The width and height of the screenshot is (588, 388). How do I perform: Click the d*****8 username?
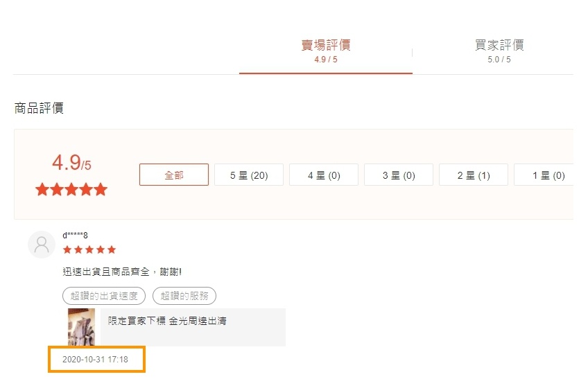click(x=75, y=236)
